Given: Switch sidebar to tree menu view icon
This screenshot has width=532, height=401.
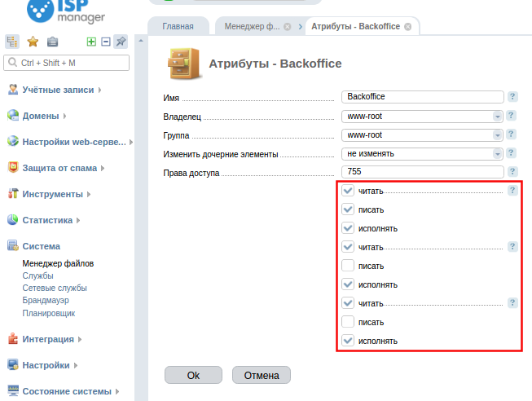Looking at the screenshot, I should click(x=12, y=42).
